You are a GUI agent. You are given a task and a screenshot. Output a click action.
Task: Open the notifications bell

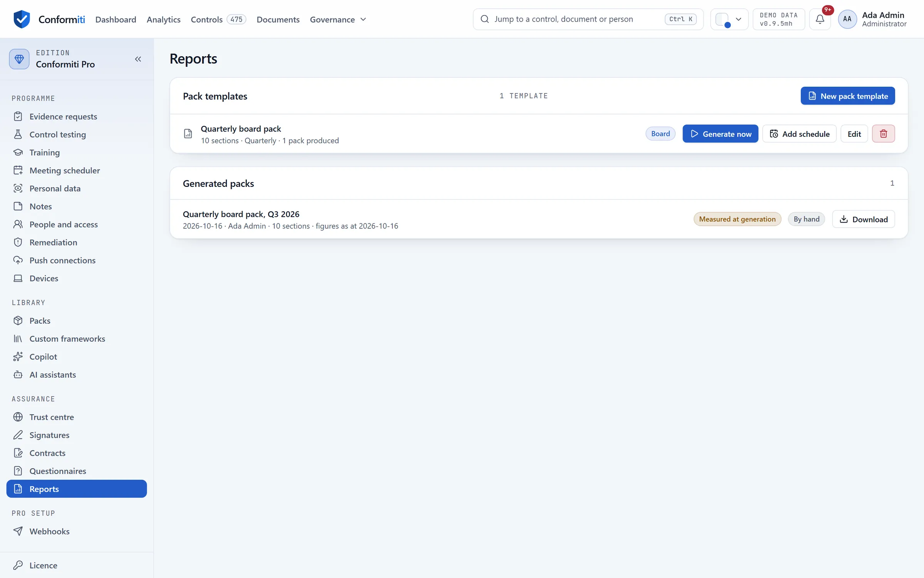(820, 19)
